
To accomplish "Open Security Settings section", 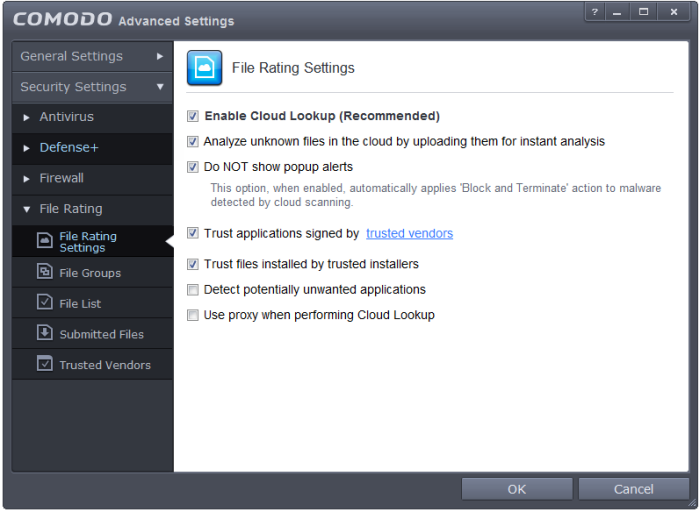I will click(x=92, y=87).
